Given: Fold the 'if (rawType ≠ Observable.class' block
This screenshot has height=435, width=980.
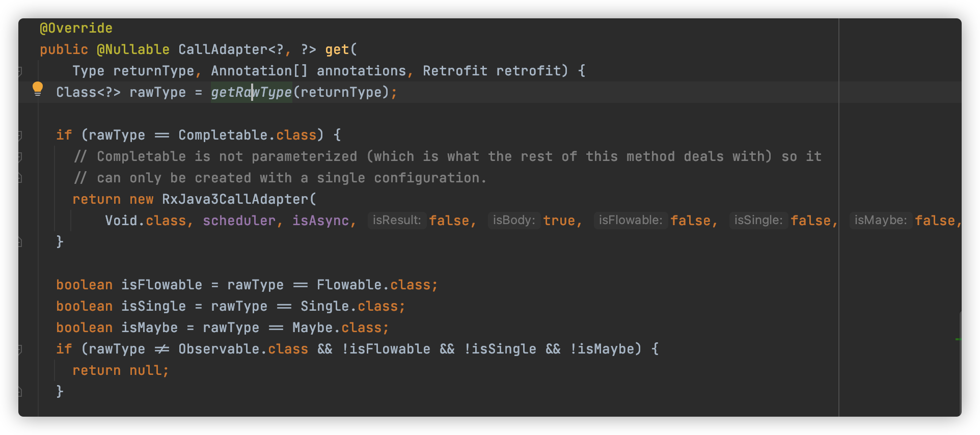Looking at the screenshot, I should click(20, 349).
